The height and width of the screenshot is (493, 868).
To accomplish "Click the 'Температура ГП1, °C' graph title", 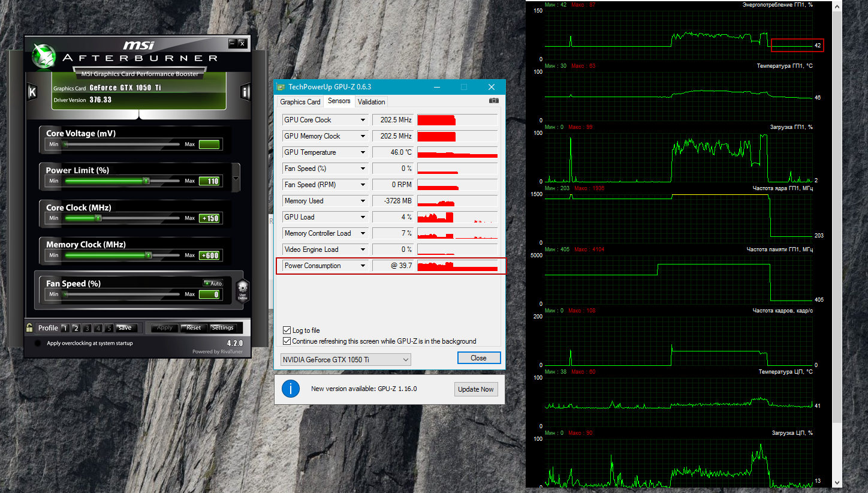I will click(784, 65).
